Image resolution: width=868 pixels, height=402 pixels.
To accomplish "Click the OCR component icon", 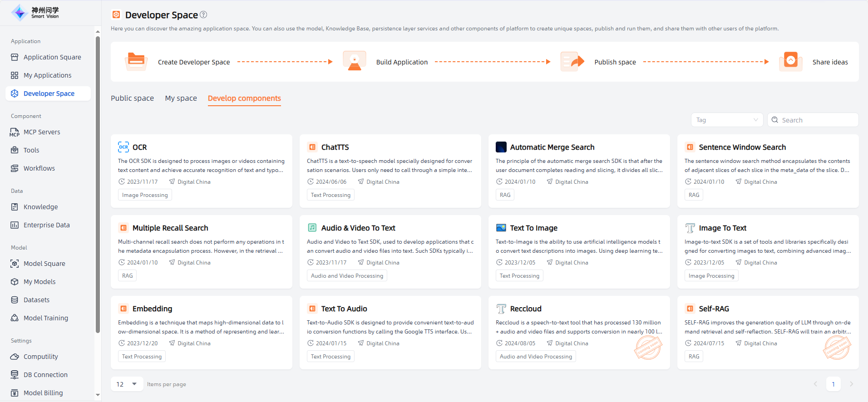I will [123, 147].
